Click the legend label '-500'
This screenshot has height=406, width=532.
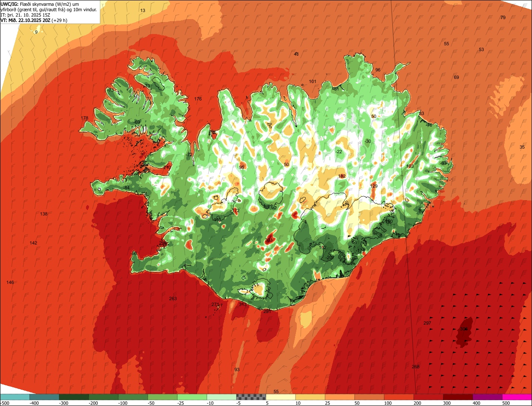point(5,403)
